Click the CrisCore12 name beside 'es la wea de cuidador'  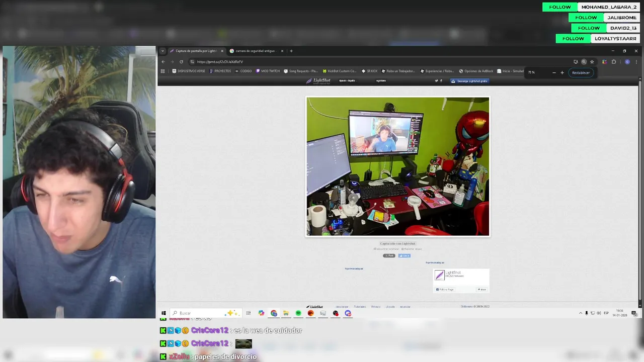point(210,330)
